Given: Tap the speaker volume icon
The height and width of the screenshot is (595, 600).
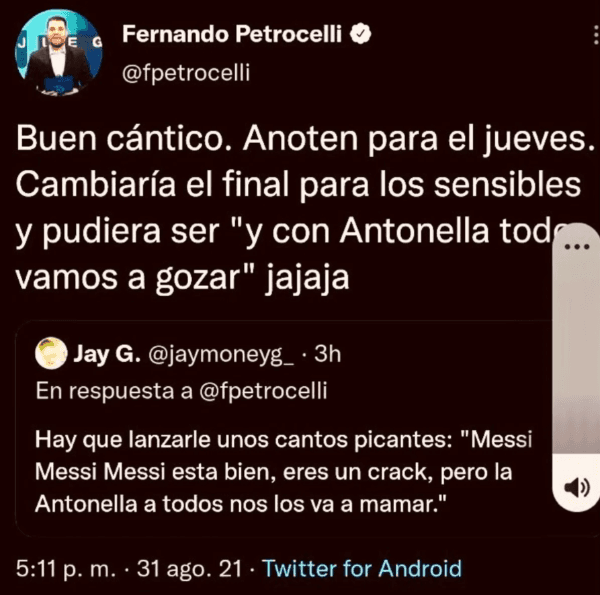Looking at the screenshot, I should tap(576, 487).
